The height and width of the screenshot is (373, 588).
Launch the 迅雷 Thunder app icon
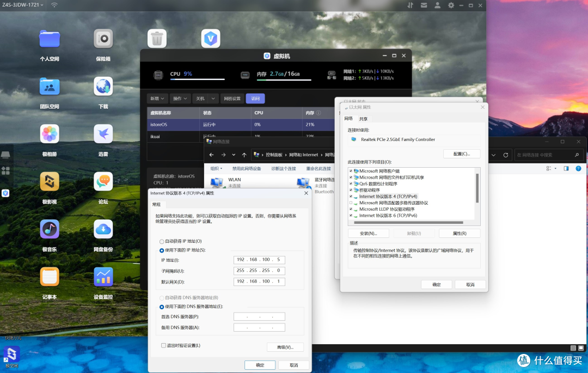click(x=103, y=134)
